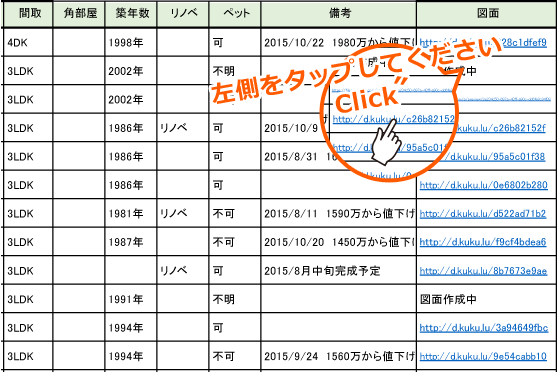
Task: Open the d.kuku.lu/0e6802b280 floor plan link
Action: click(x=483, y=185)
